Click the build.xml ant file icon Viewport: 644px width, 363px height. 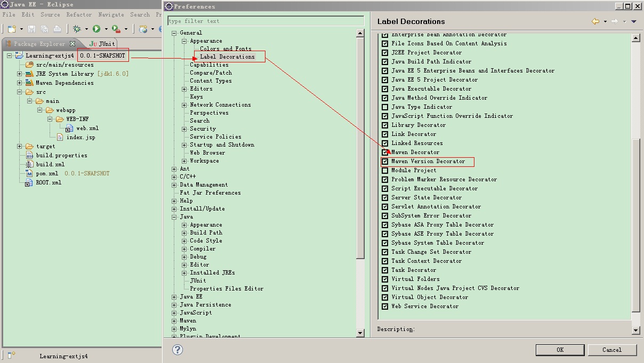30,164
